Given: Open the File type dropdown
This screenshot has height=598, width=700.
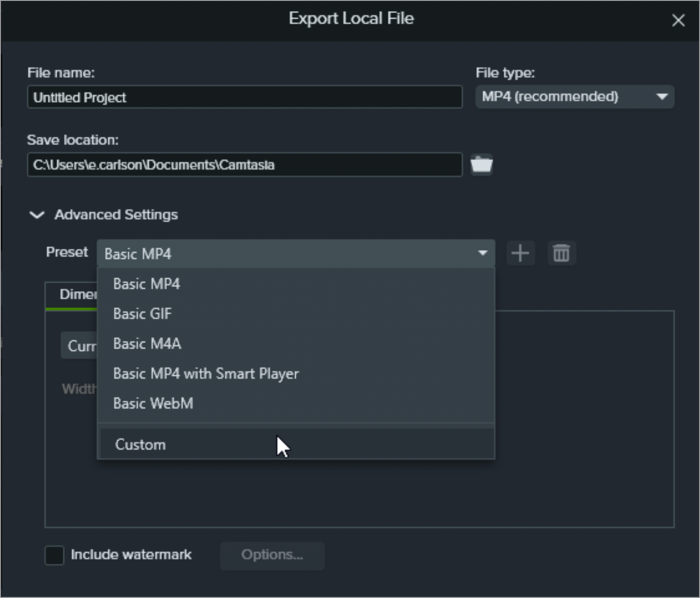Looking at the screenshot, I should [x=575, y=97].
